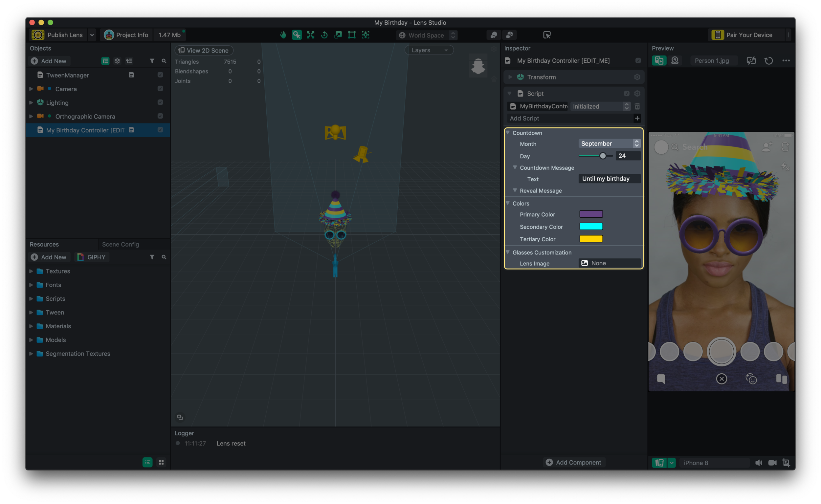
Task: Choose the rect transform tool
Action: coord(352,35)
